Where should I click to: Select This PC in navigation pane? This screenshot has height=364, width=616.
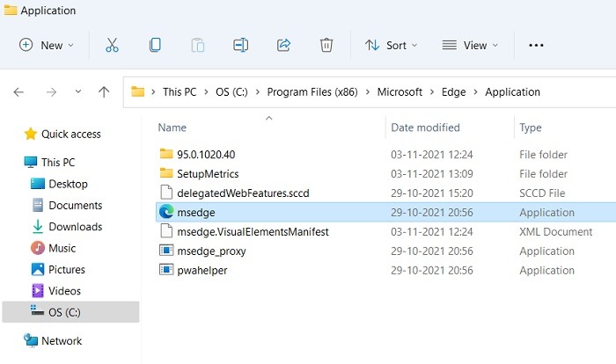[58, 162]
